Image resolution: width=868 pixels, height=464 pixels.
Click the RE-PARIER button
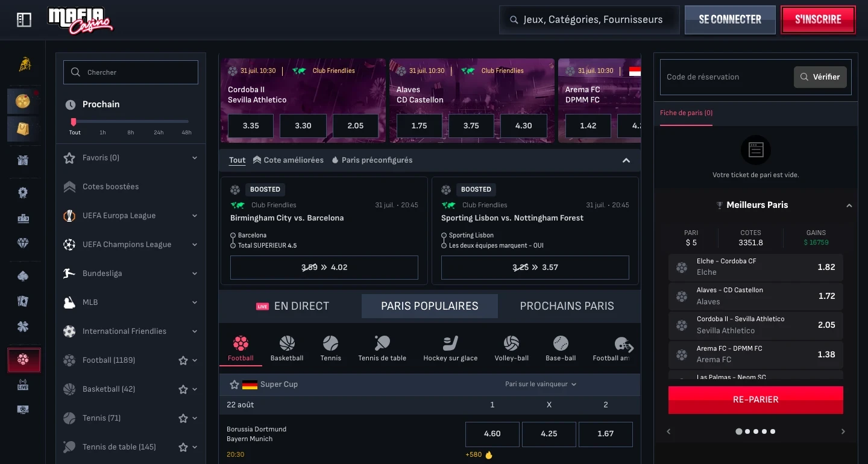pyautogui.click(x=756, y=400)
